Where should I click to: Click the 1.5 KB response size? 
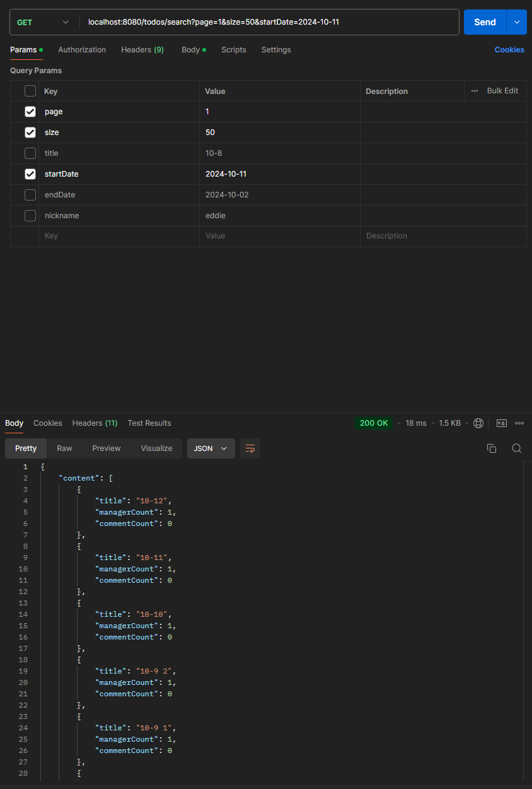click(449, 423)
